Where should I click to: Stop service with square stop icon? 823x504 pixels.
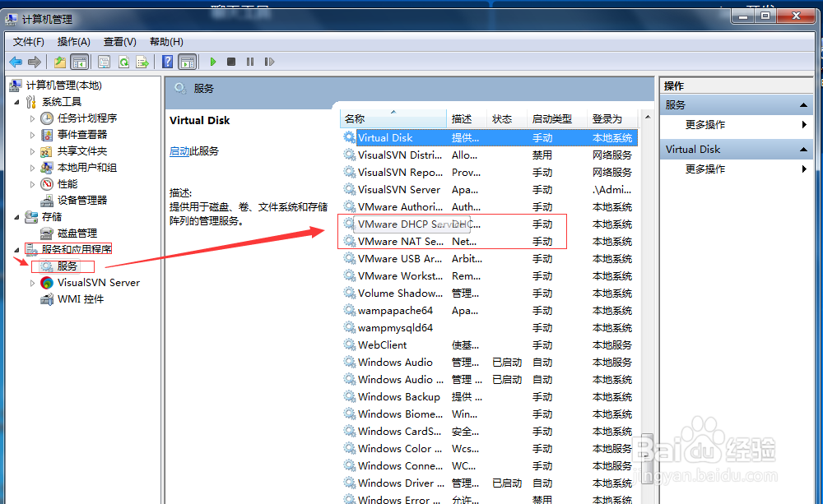pos(231,62)
